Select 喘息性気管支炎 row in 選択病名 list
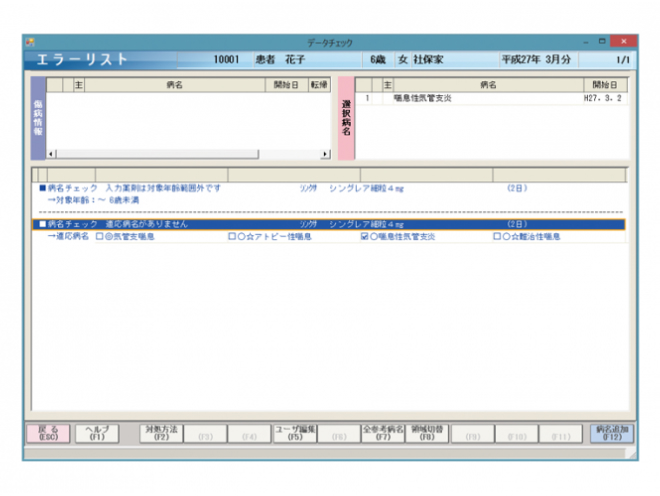 492,98
